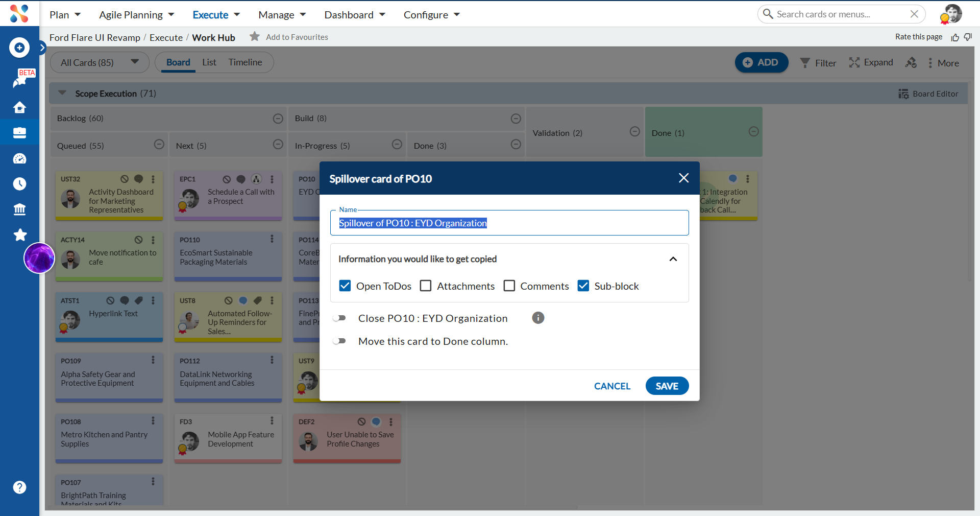Close the Spillover card dialog
The width and height of the screenshot is (980, 516).
(683, 178)
